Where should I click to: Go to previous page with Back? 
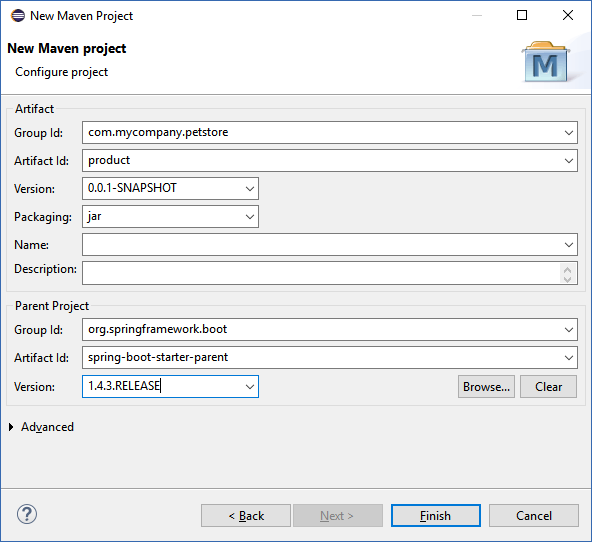point(246,516)
